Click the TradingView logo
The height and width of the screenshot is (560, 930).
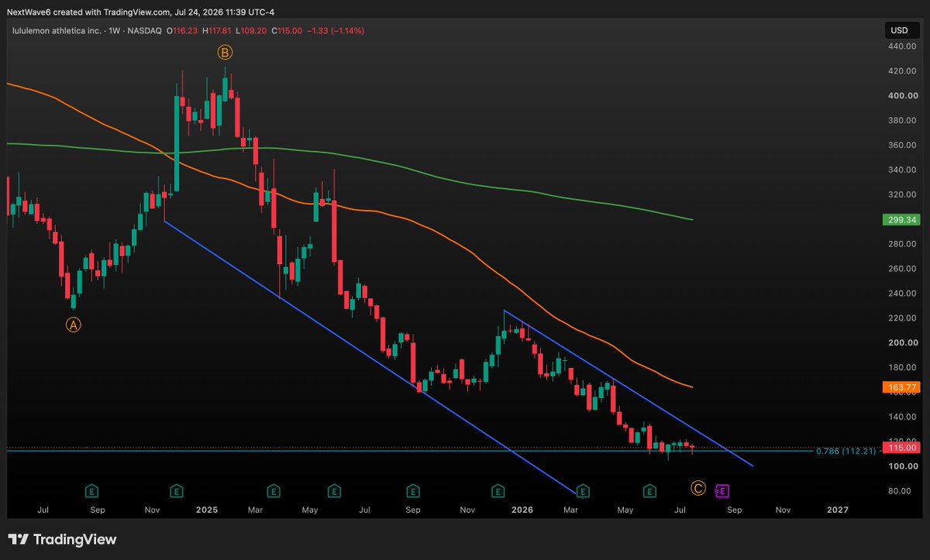62,539
